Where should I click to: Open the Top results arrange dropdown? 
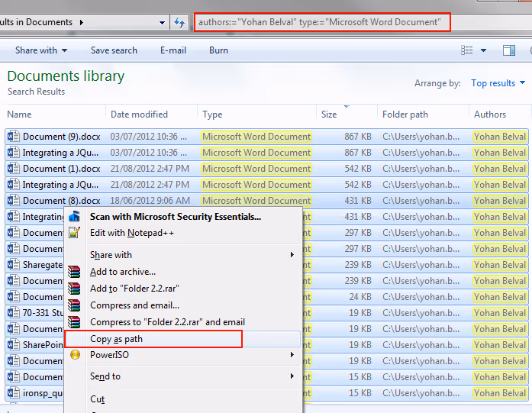(498, 83)
